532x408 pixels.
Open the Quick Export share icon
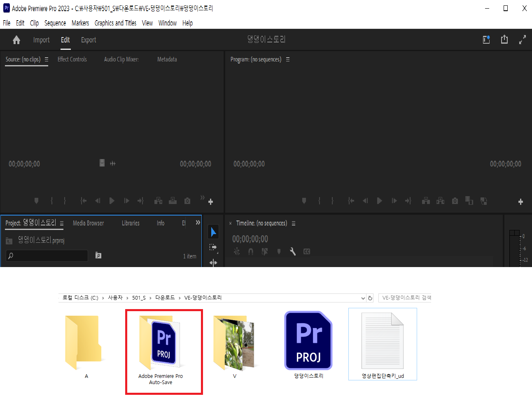(504, 40)
